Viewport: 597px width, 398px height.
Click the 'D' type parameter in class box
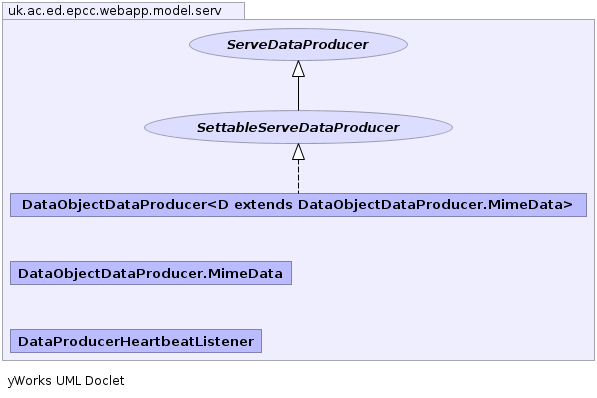223,205
